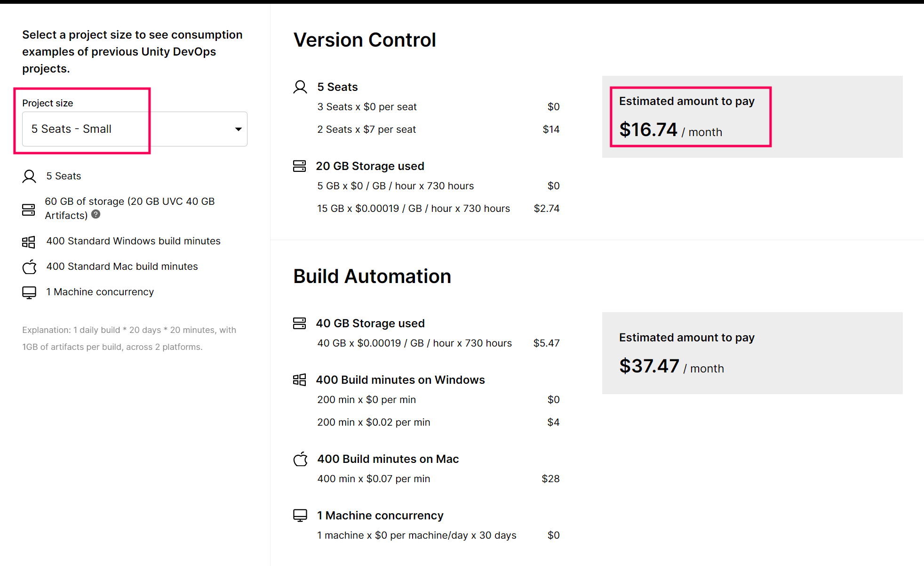Open the Project size dropdown
Image resolution: width=924 pixels, height=566 pixels.
click(x=134, y=129)
